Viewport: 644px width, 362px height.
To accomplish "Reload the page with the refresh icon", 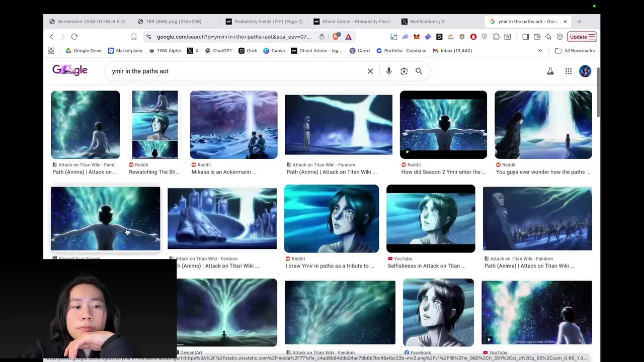I will tap(74, 37).
